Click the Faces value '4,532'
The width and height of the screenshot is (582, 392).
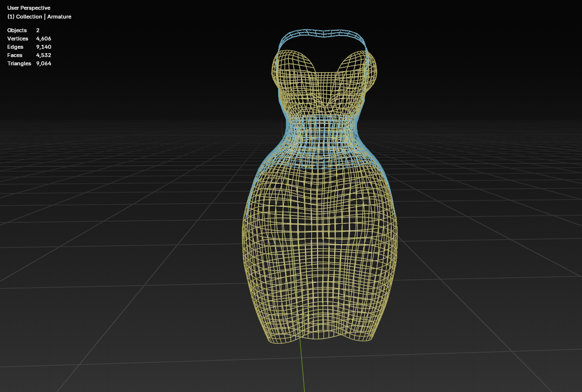[43, 55]
